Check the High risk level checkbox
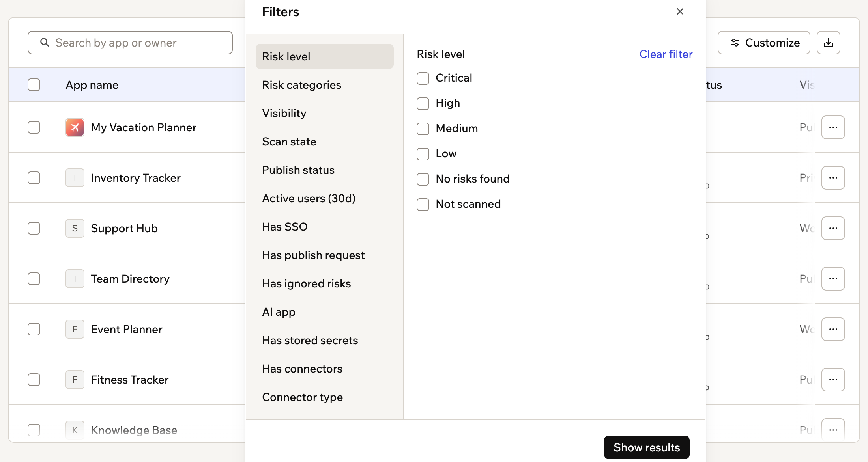 [x=423, y=104]
